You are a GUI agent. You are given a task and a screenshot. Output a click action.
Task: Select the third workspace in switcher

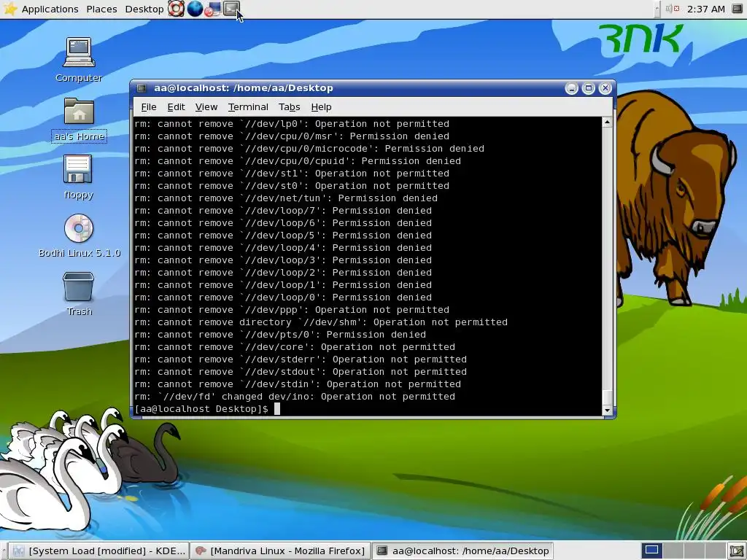[x=694, y=551]
